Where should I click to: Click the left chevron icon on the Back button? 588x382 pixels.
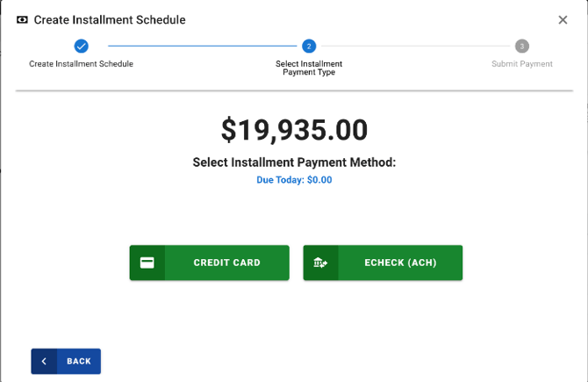[x=44, y=361]
